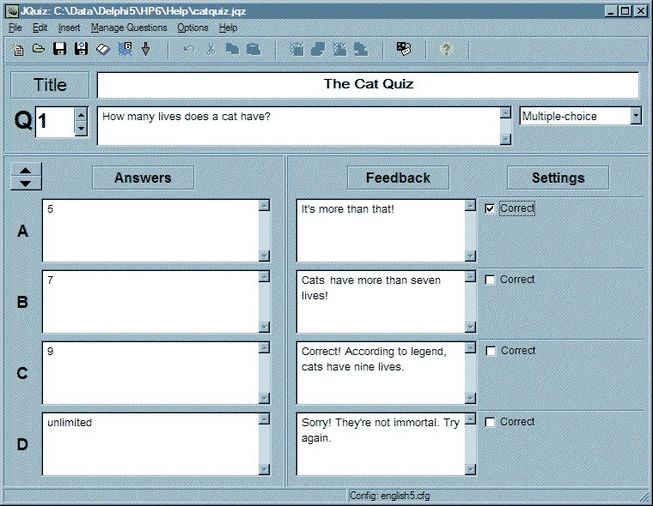Click scroll up arrow of feedback B box
The height and width of the screenshot is (506, 653).
pos(470,277)
